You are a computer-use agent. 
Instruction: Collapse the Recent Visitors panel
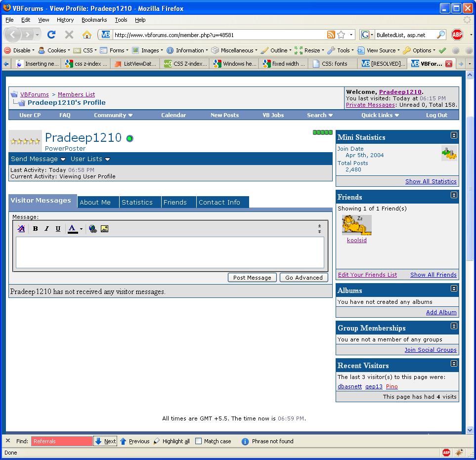click(454, 364)
